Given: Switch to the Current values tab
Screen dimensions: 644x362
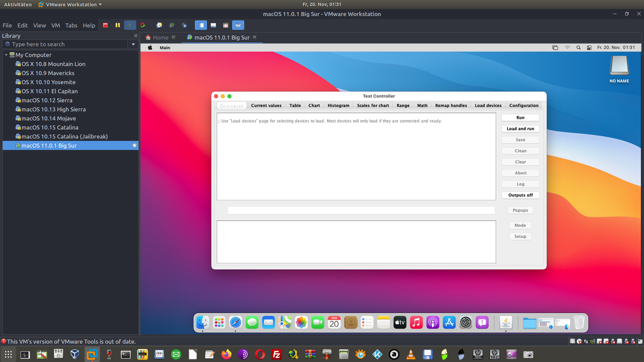Looking at the screenshot, I should pos(266,106).
